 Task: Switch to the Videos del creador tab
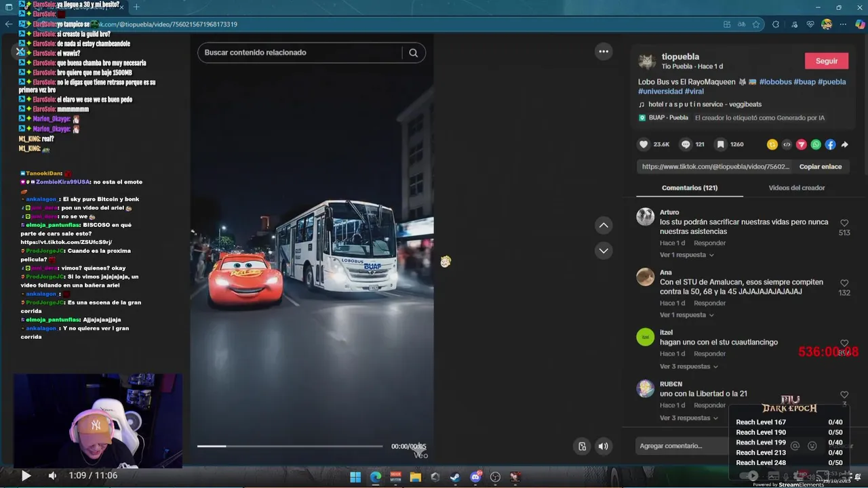click(x=797, y=188)
